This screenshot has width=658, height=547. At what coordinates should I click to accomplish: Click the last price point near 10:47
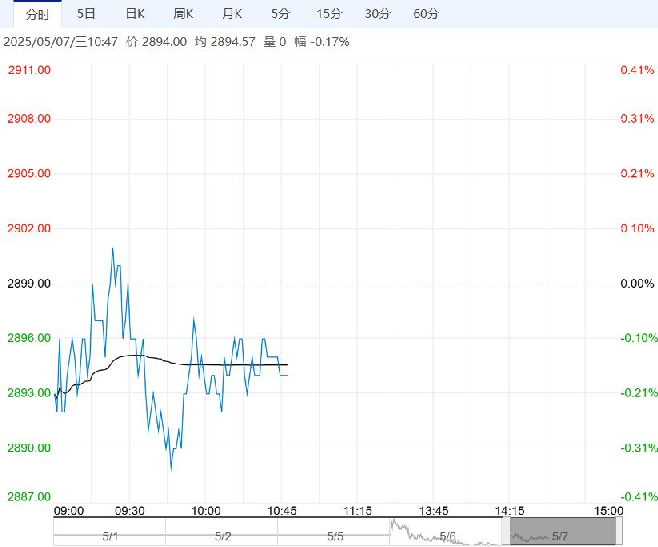click(x=287, y=375)
